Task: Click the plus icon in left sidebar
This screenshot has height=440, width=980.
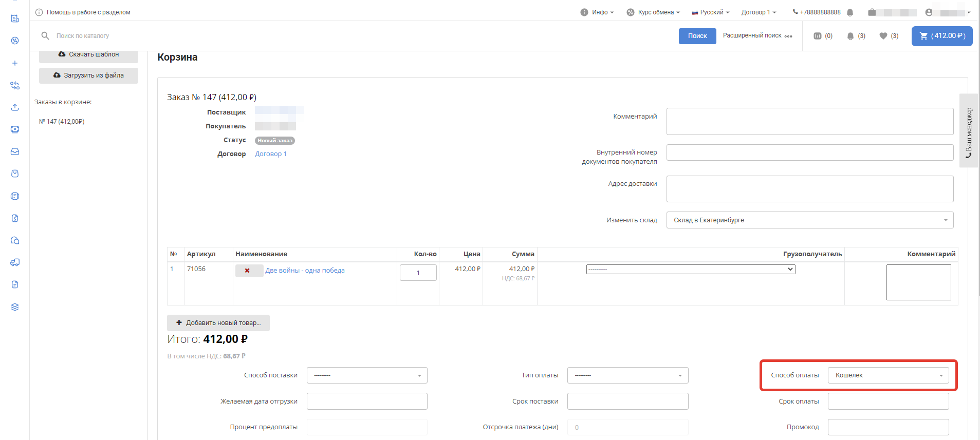Action: click(15, 63)
